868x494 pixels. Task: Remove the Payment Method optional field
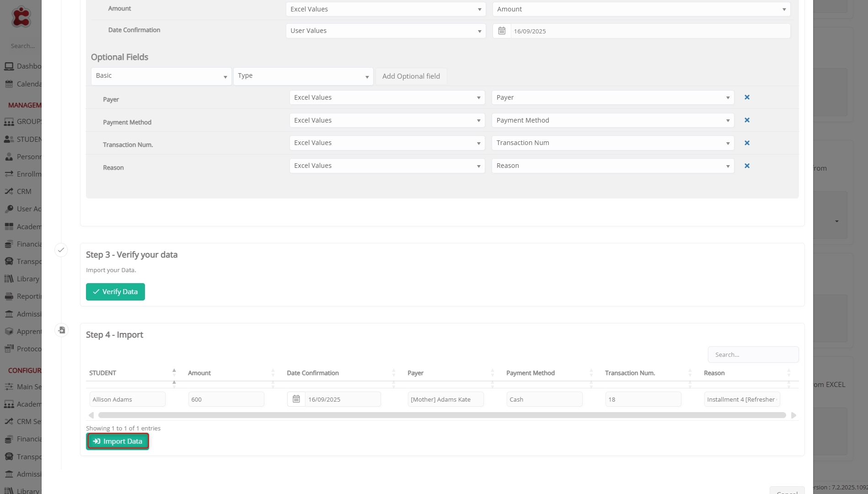(x=747, y=120)
